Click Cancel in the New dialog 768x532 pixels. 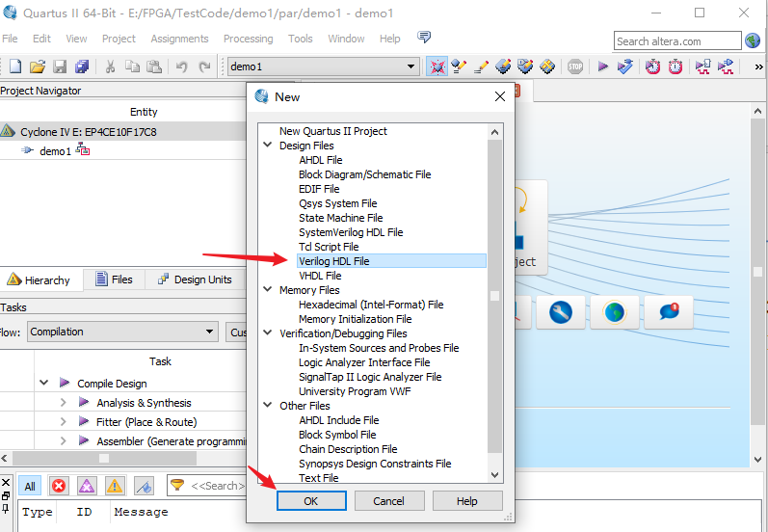pyautogui.click(x=389, y=500)
